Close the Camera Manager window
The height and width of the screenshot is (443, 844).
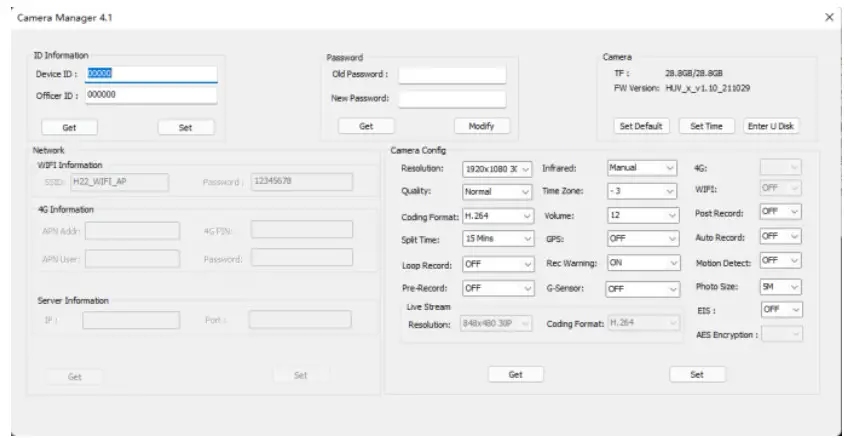[x=829, y=17]
